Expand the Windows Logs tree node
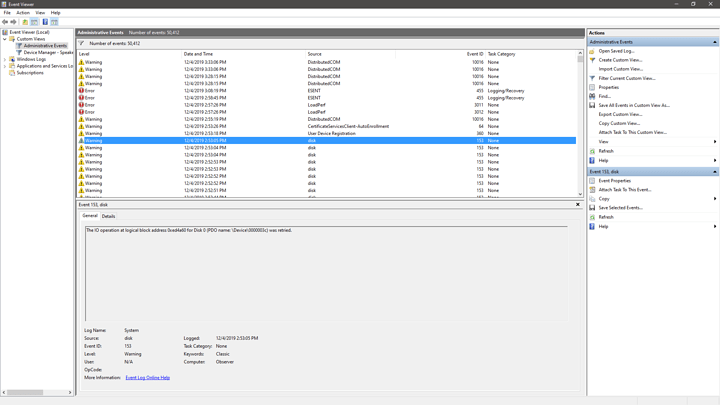 [5, 59]
